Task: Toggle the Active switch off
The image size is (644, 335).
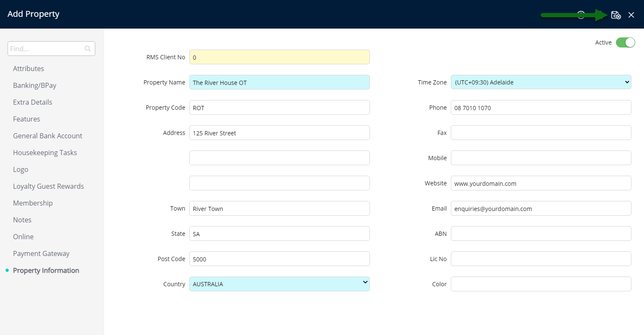Action: pos(626,42)
